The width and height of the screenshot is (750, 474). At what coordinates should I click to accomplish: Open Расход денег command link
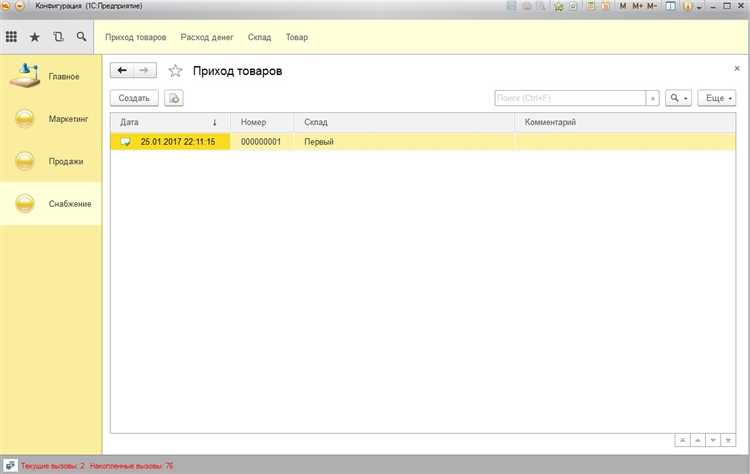coord(207,37)
